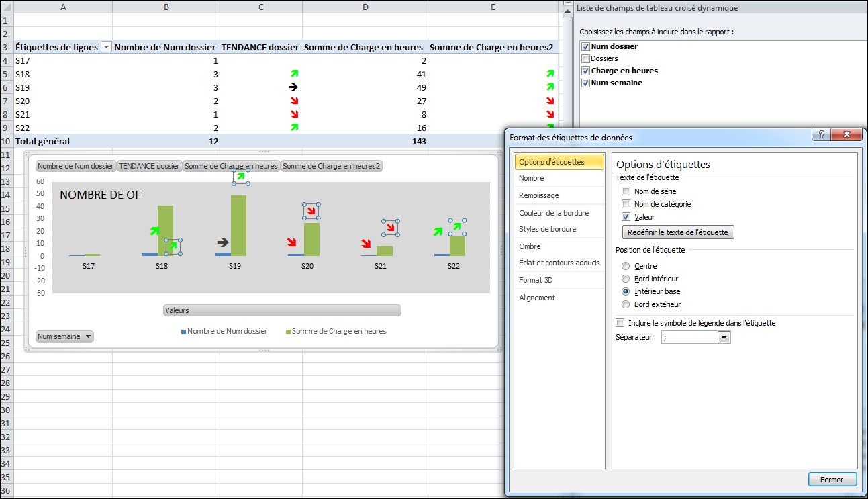The image size is (868, 499).
Task: Select the boxed red arrow label above the S20 bar
Action: click(x=311, y=212)
